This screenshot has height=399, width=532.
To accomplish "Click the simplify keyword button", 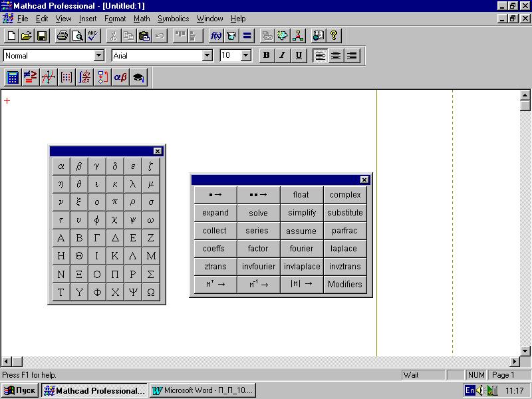I will point(302,213).
